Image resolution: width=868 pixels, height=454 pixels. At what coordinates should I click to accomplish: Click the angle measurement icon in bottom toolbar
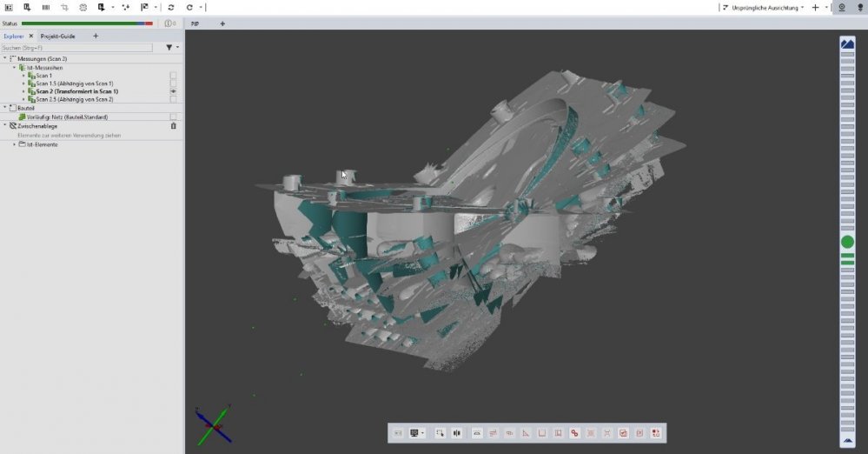tap(526, 432)
